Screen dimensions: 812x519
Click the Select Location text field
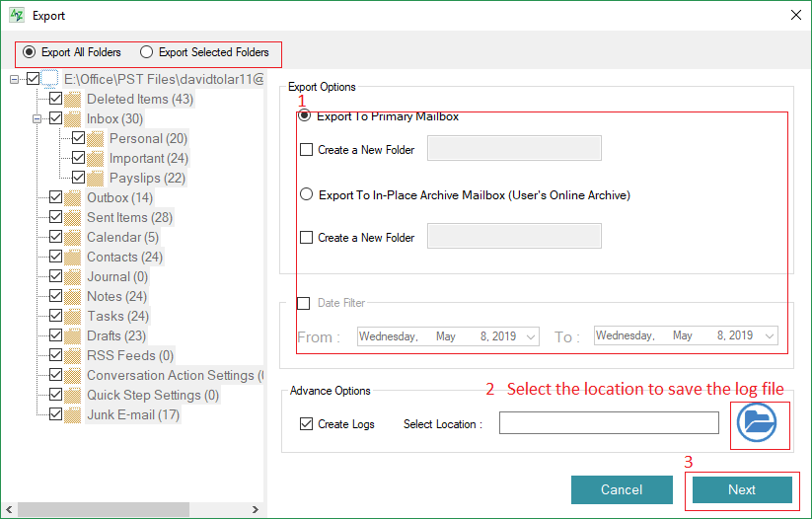click(x=609, y=423)
